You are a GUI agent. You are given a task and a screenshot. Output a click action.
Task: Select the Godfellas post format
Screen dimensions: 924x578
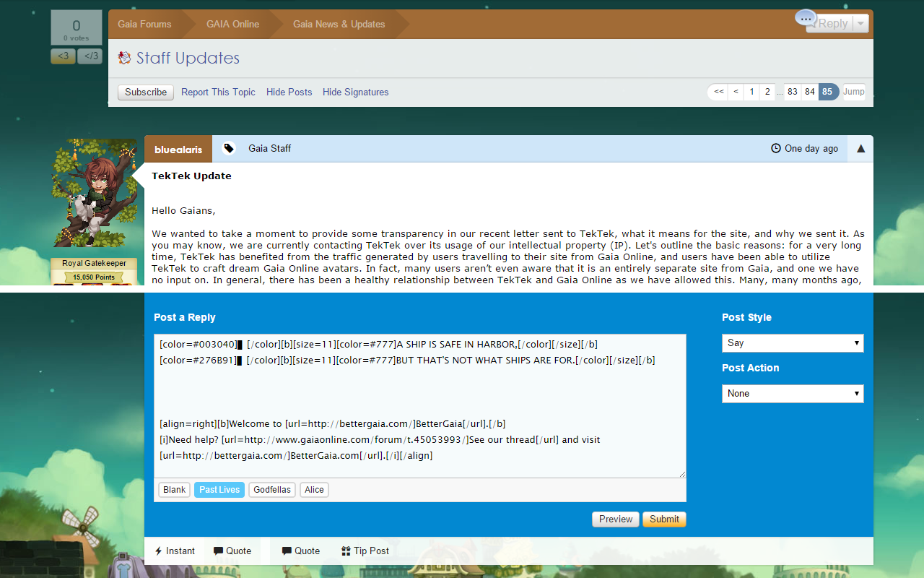coord(272,490)
